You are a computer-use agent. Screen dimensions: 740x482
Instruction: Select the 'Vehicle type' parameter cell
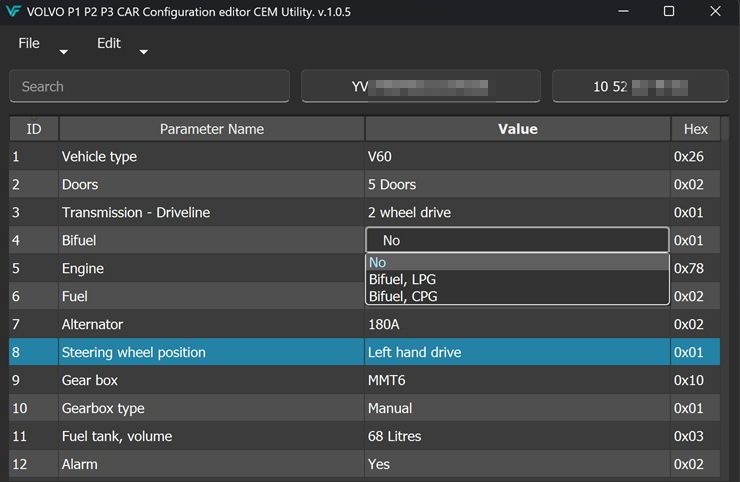(x=211, y=156)
